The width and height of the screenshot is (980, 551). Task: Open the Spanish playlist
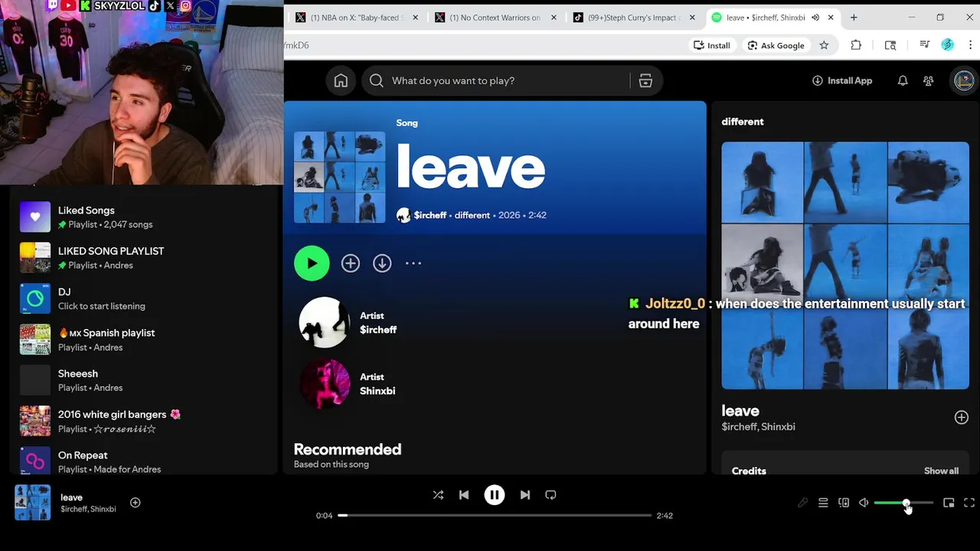pos(142,340)
